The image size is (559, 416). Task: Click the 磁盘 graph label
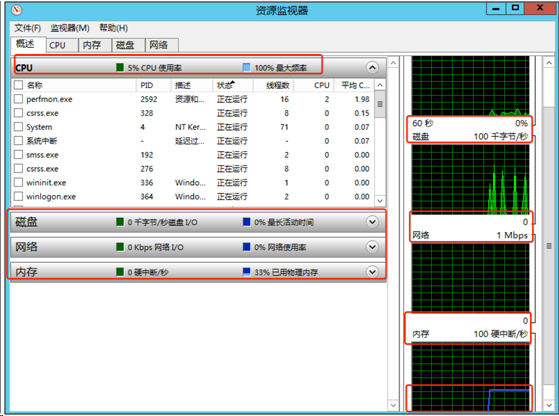[421, 136]
